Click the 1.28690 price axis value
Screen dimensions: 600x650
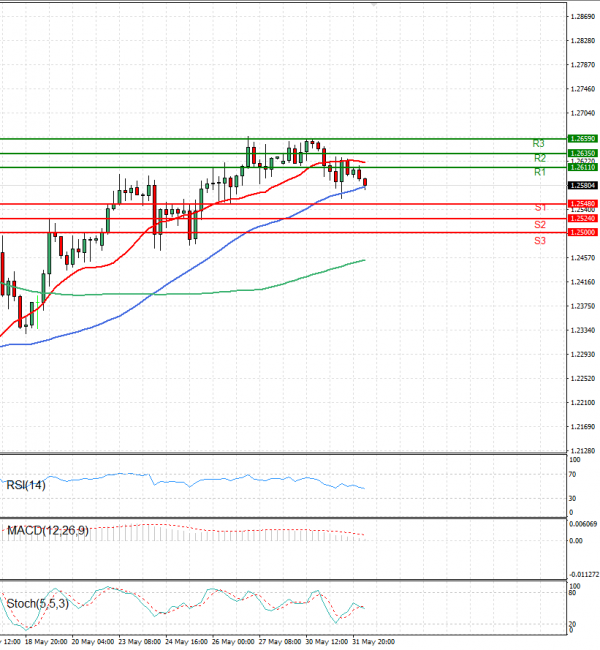coord(582,16)
